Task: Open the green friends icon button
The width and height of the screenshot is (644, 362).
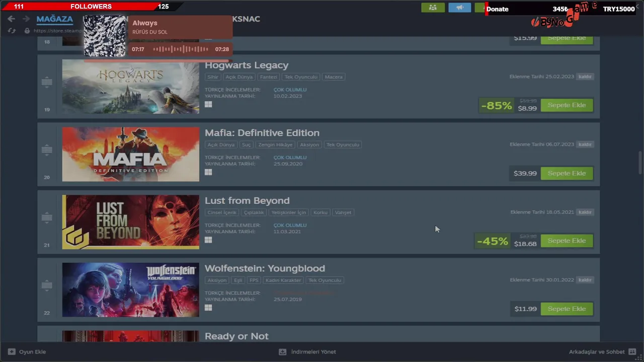Action: (433, 8)
